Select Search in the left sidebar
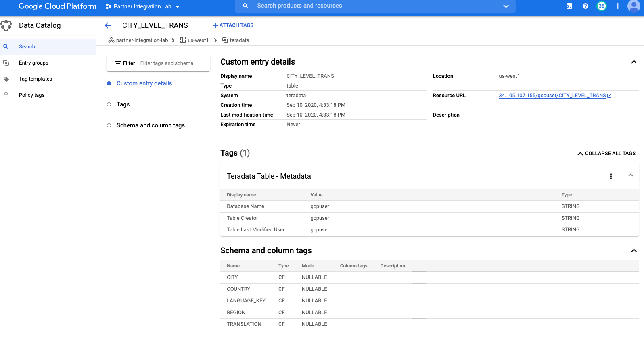 tap(48, 47)
